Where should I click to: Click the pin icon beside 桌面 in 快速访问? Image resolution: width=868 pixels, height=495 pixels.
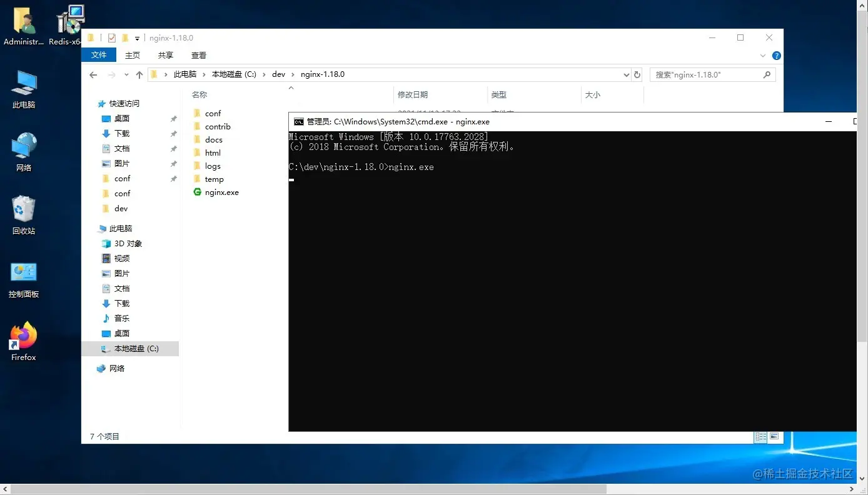coord(174,119)
